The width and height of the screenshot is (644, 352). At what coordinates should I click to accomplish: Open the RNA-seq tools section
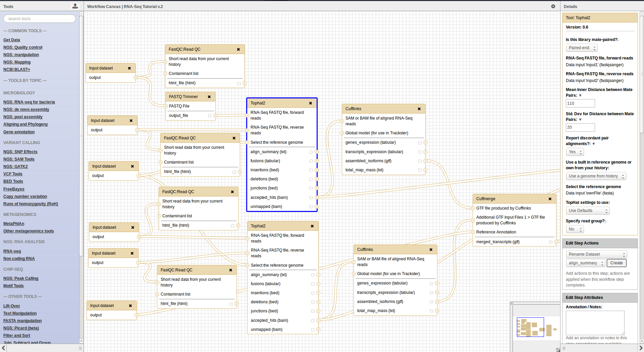(x=12, y=251)
